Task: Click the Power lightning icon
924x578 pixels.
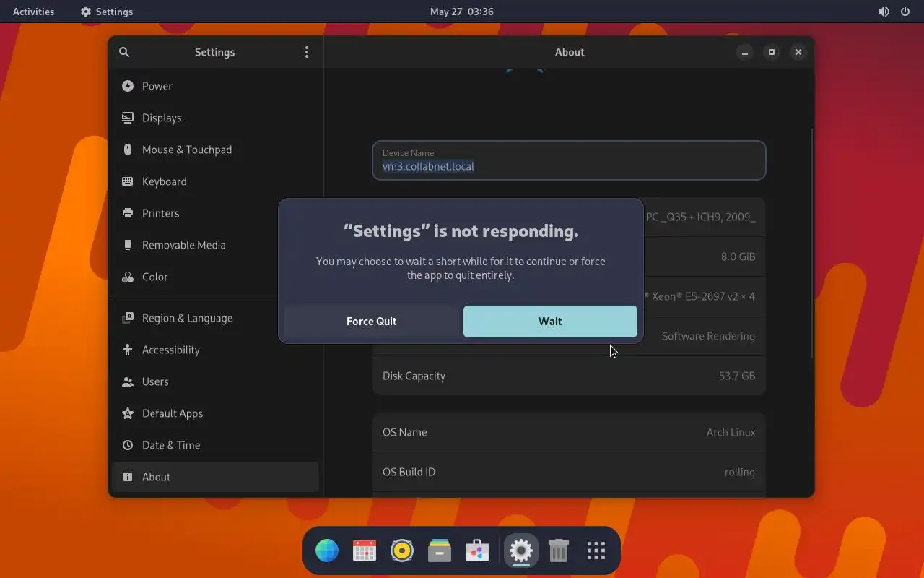Action: 128,86
